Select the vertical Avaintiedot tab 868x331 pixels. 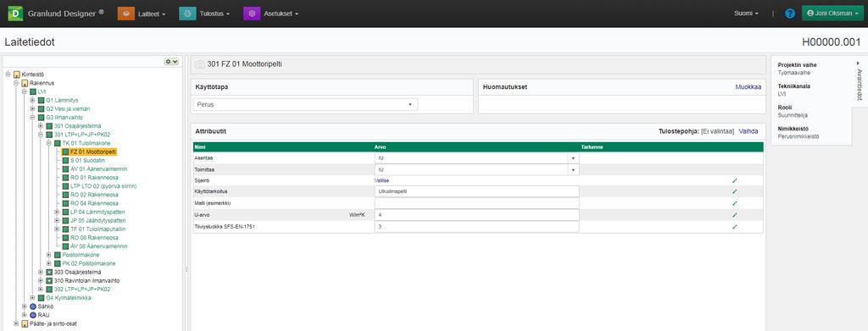coord(860,84)
